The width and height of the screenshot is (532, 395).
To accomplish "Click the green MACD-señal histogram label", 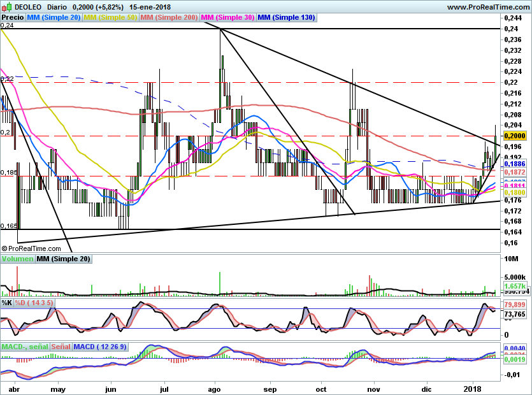I will coord(24,347).
